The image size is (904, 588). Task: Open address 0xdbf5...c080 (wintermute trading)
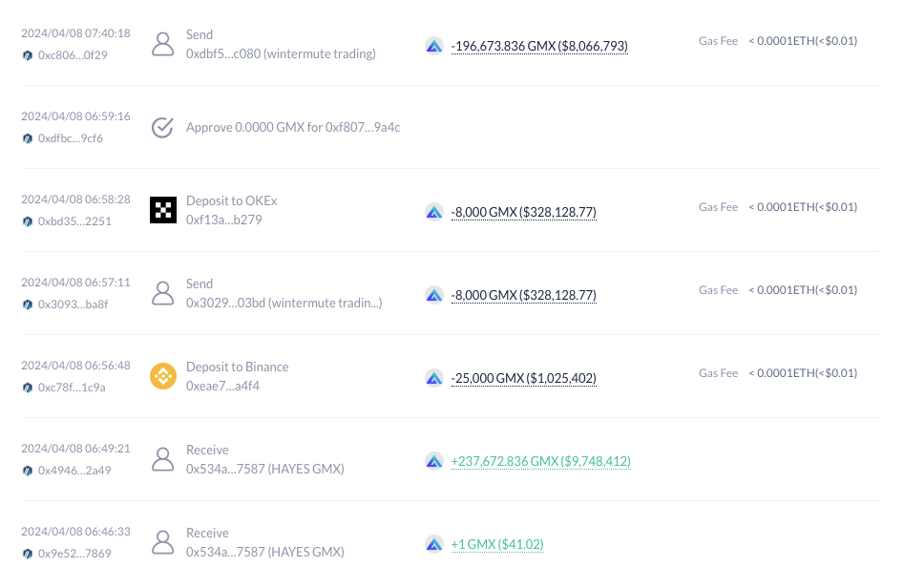(281, 53)
